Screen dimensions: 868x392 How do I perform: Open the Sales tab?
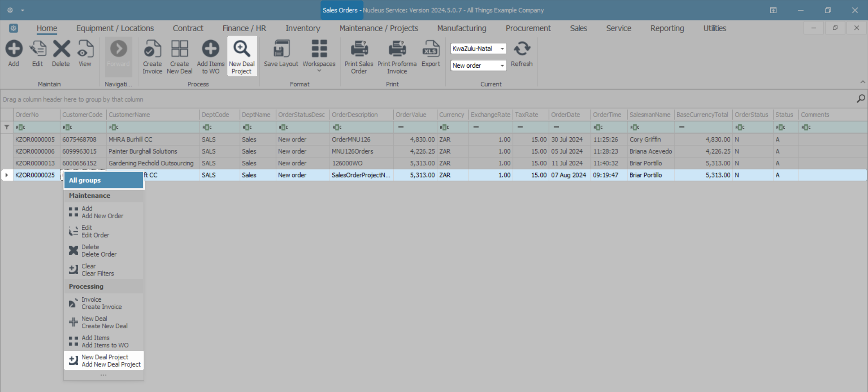(579, 28)
